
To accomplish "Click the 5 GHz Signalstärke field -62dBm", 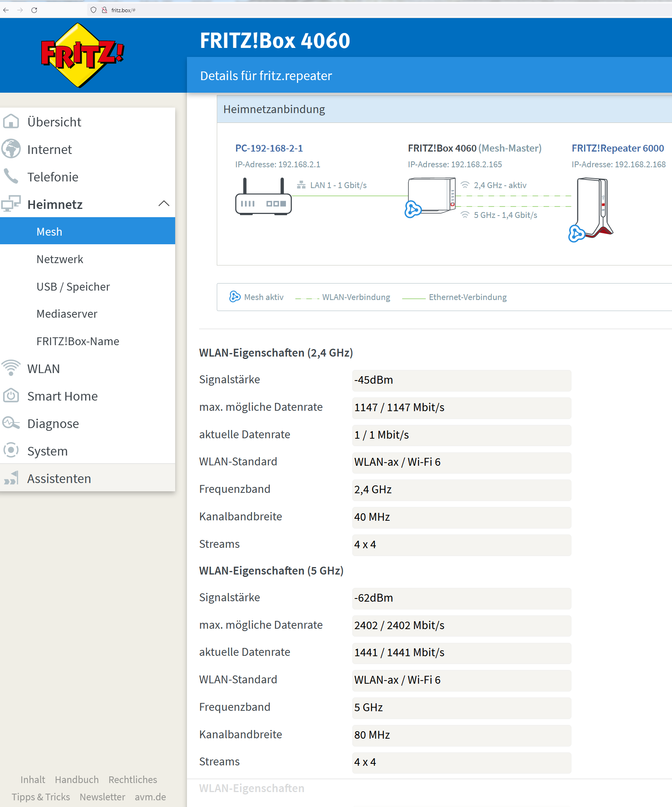I will 461,598.
